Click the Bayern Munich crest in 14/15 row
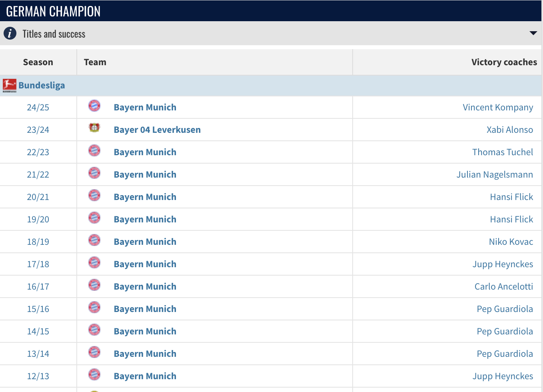Viewport: 543px width, 392px height. (94, 330)
